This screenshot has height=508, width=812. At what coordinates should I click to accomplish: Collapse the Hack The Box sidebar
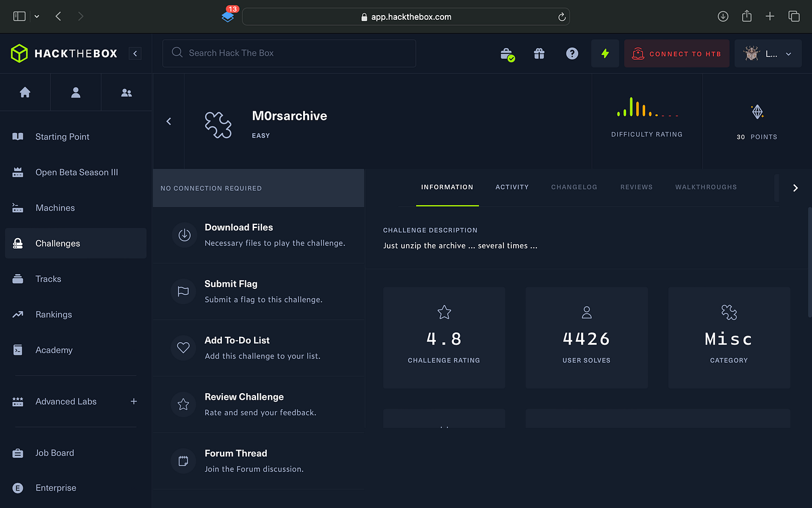point(135,53)
